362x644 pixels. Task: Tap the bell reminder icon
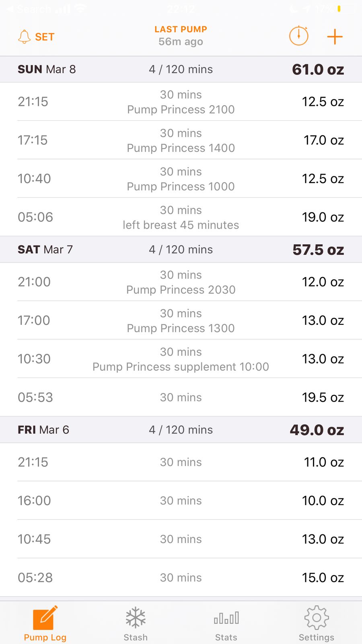25,37
